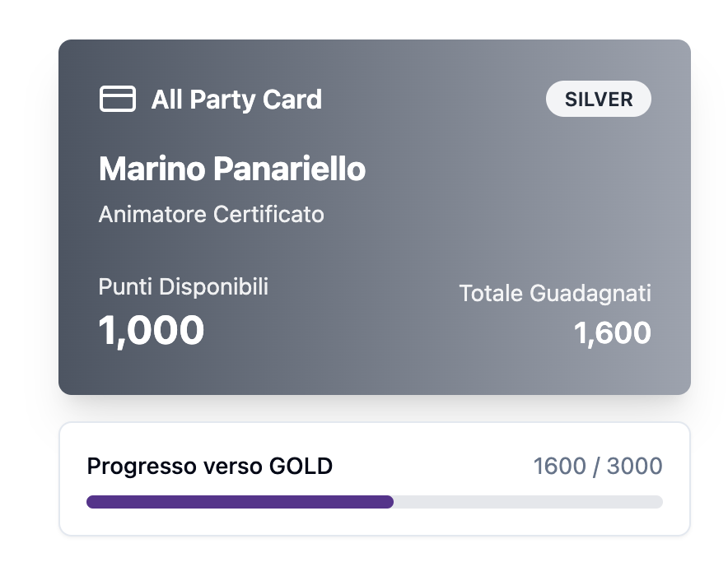The height and width of the screenshot is (576, 728).
Task: Click the 1600 / 3000 progress counter
Action: 599,466
